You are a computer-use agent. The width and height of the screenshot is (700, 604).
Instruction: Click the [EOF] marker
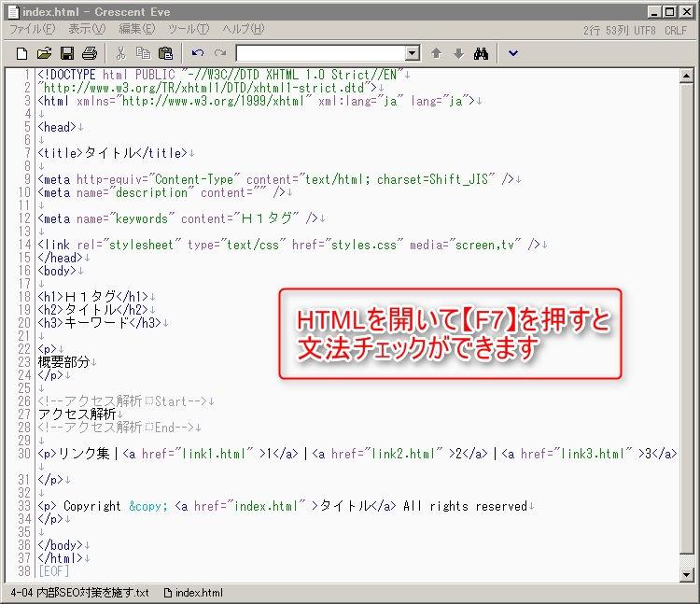tap(53, 571)
